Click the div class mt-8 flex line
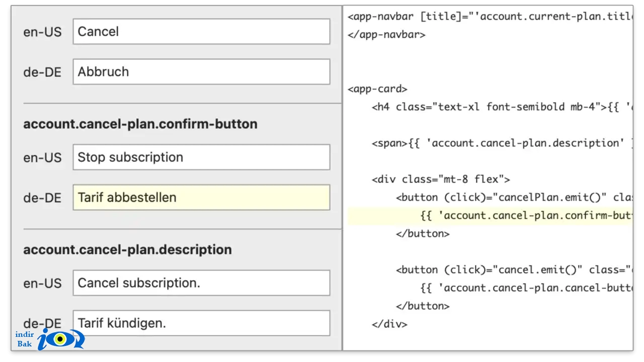644x362 pixels. tap(441, 179)
